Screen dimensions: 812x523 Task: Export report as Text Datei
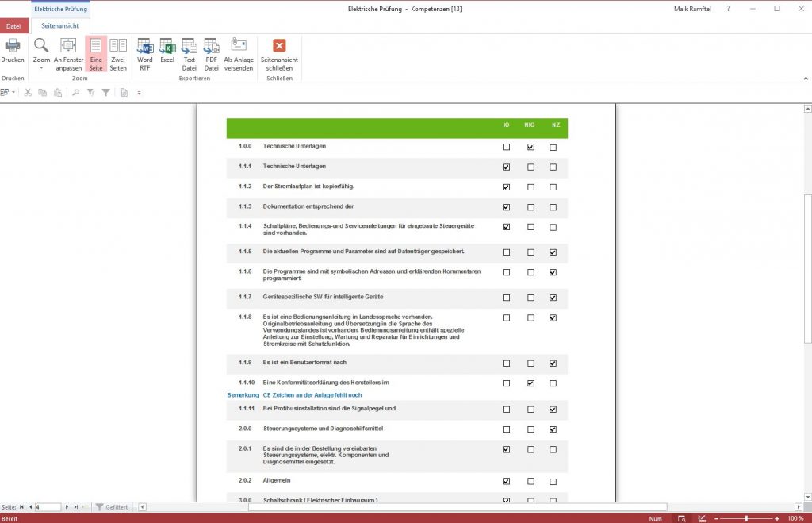tap(189, 54)
